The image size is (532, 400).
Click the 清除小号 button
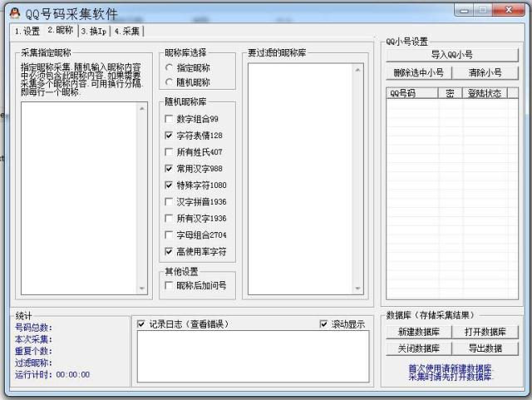tap(485, 72)
